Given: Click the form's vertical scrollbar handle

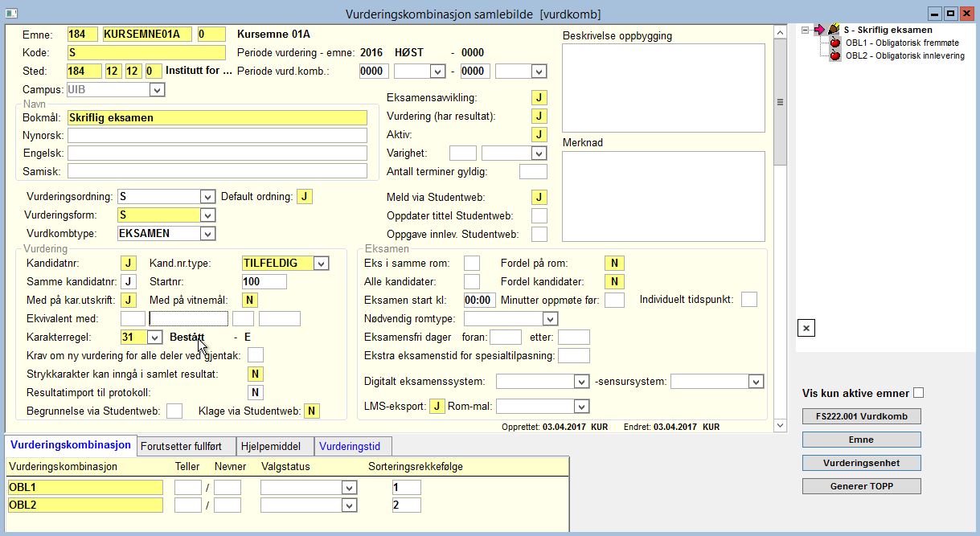Looking at the screenshot, I should pos(780,102).
